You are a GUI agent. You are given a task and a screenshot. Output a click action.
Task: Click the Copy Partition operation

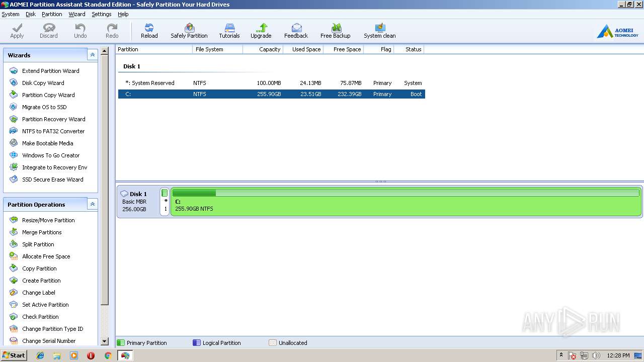(x=39, y=268)
